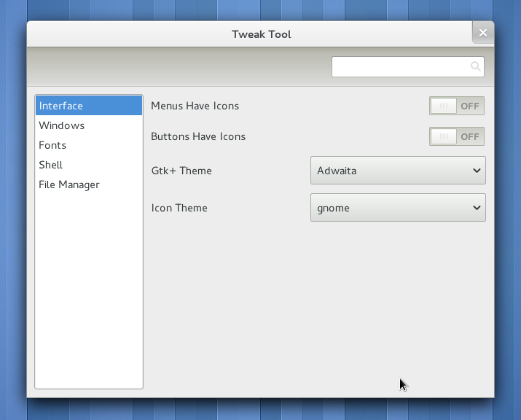
Task: Select the Interface category
Action: 89,106
